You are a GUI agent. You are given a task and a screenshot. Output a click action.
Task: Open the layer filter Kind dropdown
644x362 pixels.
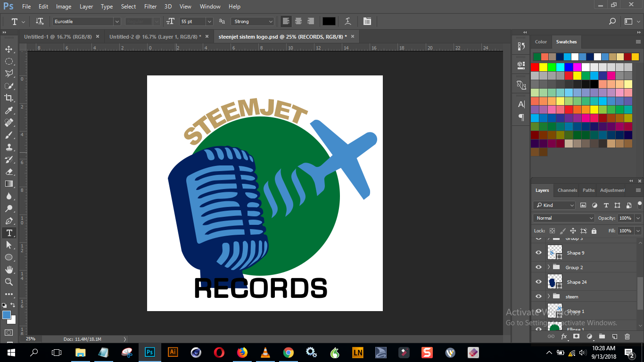click(x=554, y=205)
